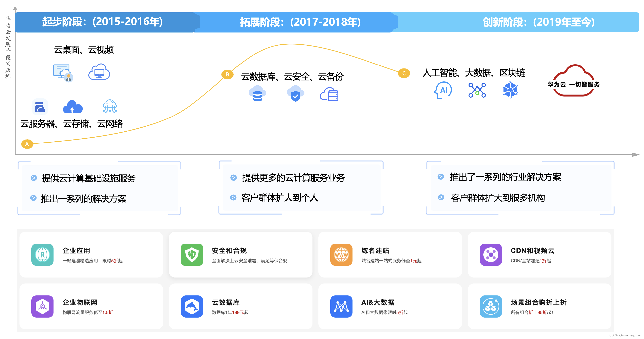This screenshot has height=339, width=644.
Task: Click the AI head icon
Action: coord(443,90)
